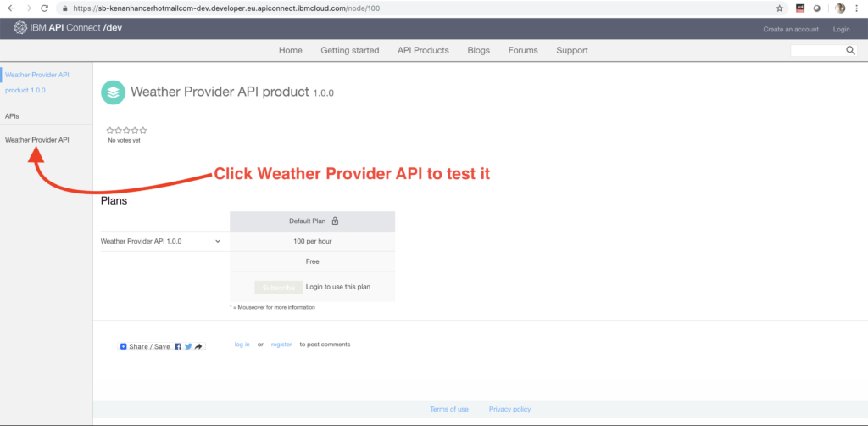Screen dimensions: 868x426
Task: Reload the page with refresh icon
Action: (45, 8)
